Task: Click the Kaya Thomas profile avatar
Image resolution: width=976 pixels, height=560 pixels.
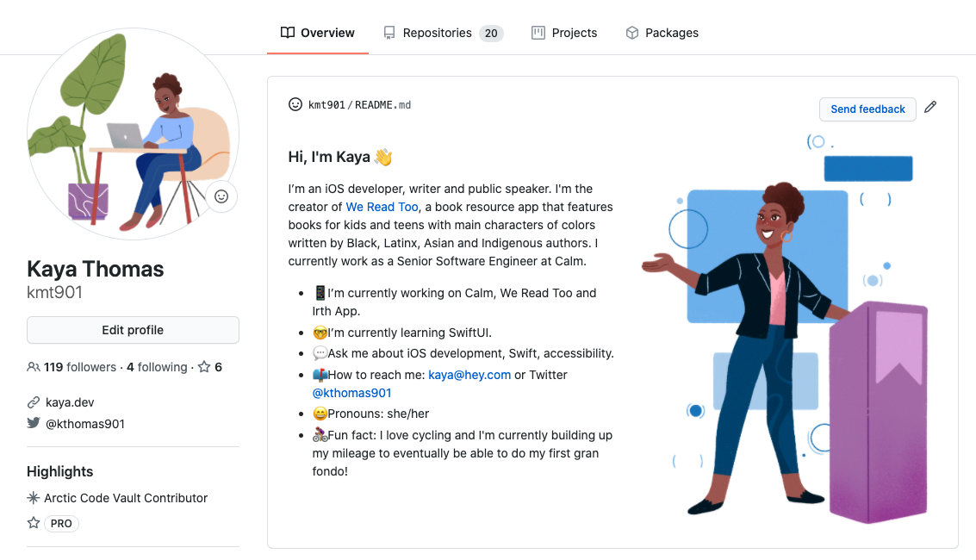Action: [x=133, y=134]
